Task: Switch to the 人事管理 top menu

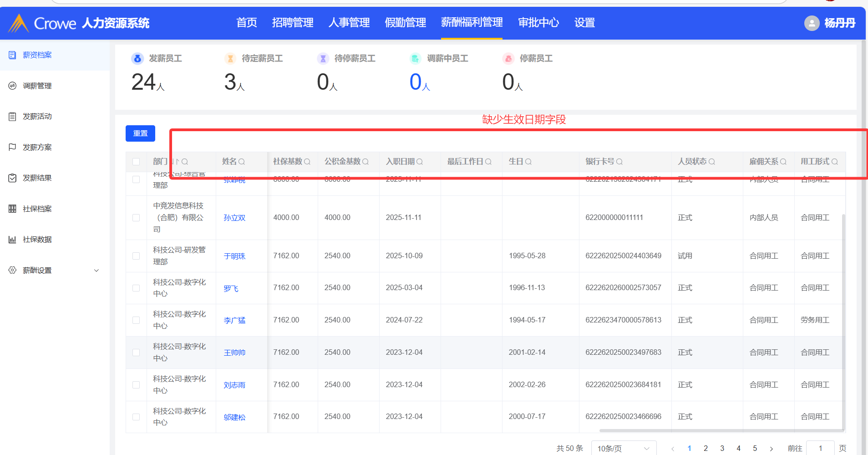Action: (x=349, y=23)
